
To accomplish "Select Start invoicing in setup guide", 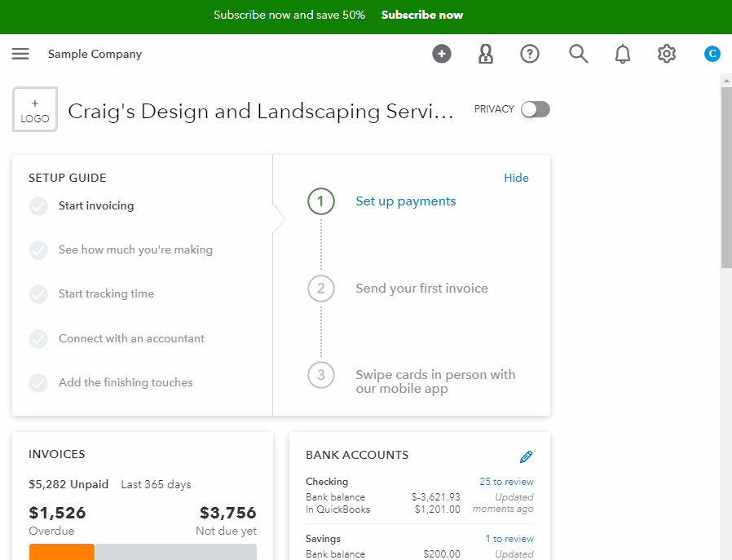I will click(x=96, y=205).
